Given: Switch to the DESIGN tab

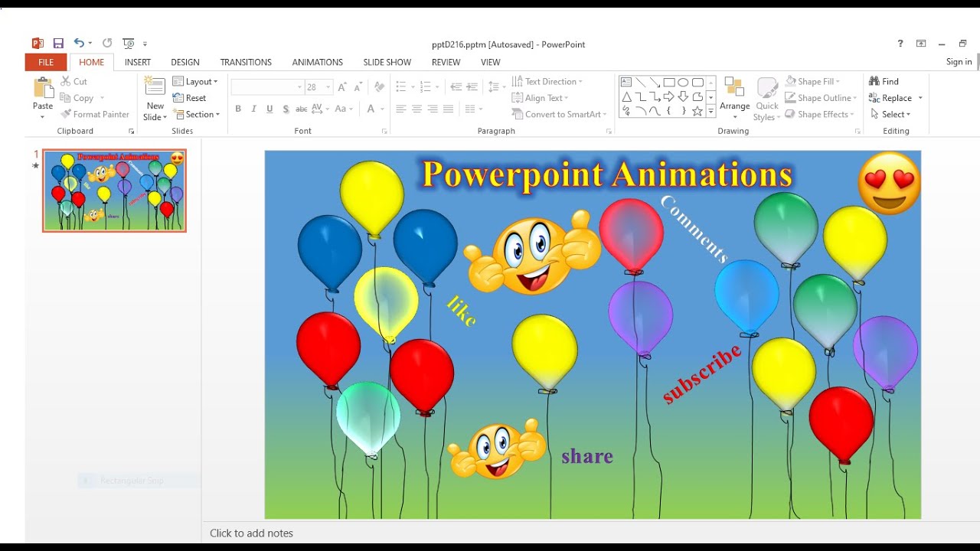Looking at the screenshot, I should 185,62.
